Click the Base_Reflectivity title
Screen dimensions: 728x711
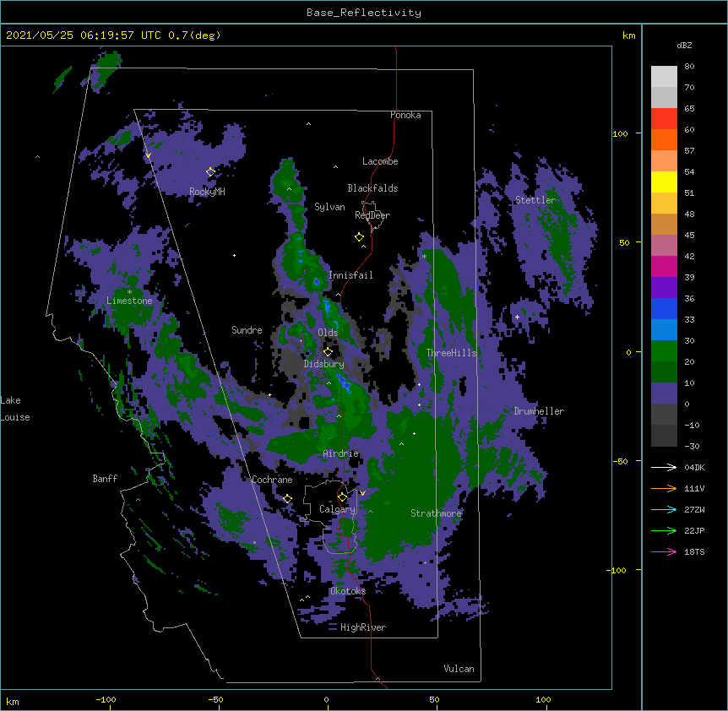pyautogui.click(x=364, y=13)
